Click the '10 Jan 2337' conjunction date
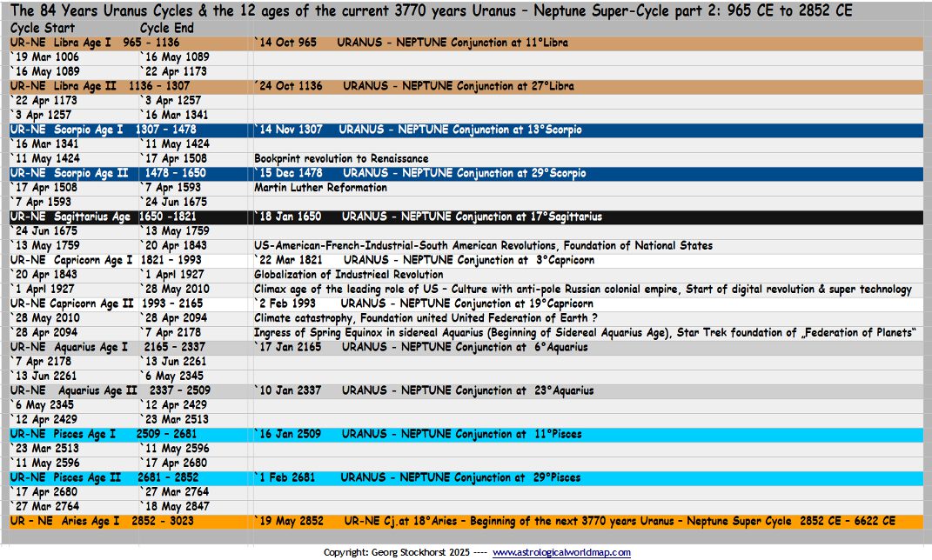 pos(288,390)
